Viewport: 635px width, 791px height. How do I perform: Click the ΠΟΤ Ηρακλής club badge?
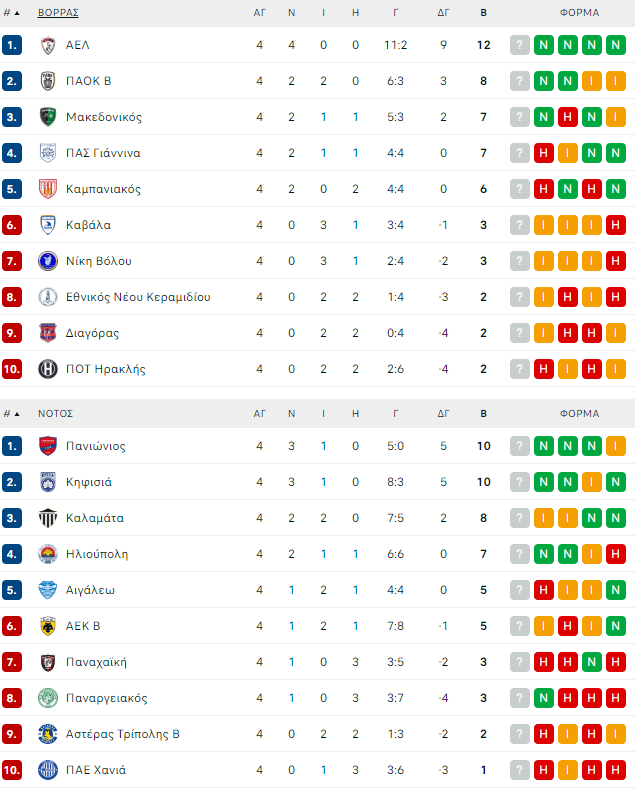(47, 369)
